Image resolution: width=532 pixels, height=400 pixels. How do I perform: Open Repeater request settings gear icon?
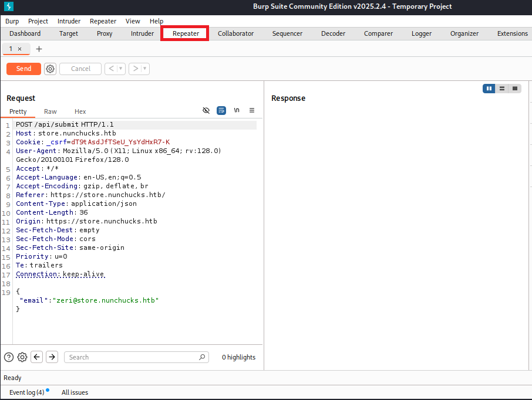50,69
